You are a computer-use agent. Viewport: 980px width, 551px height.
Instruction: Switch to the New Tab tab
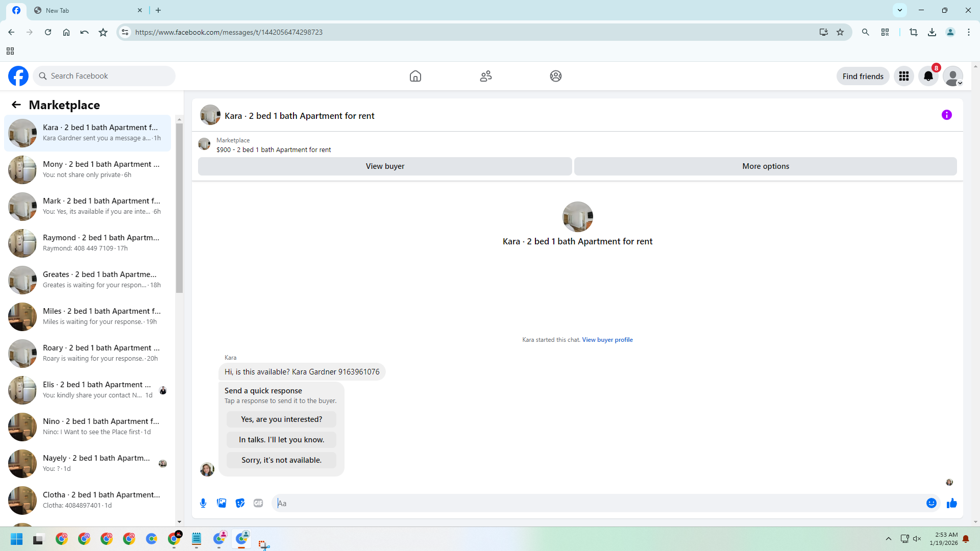(x=88, y=10)
